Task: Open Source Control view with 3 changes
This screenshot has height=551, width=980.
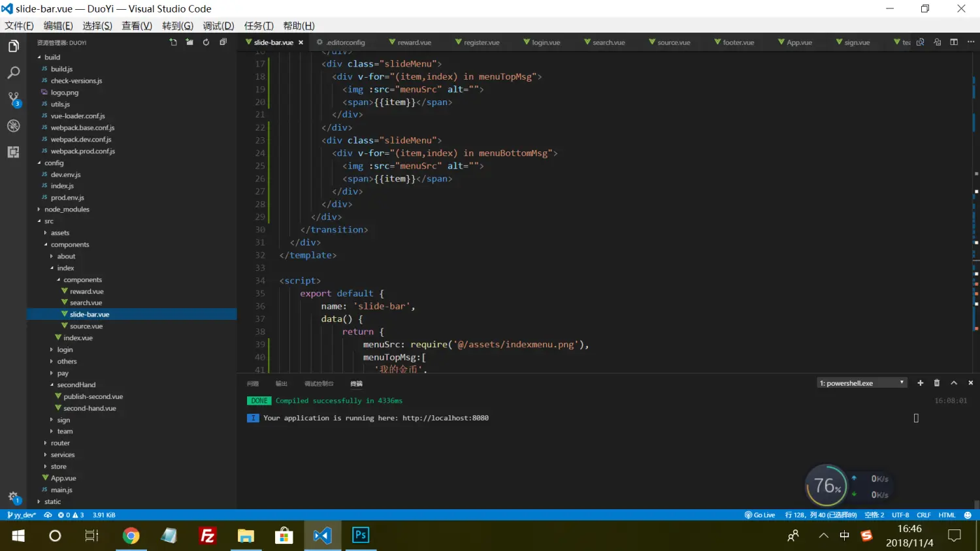Action: tap(13, 99)
